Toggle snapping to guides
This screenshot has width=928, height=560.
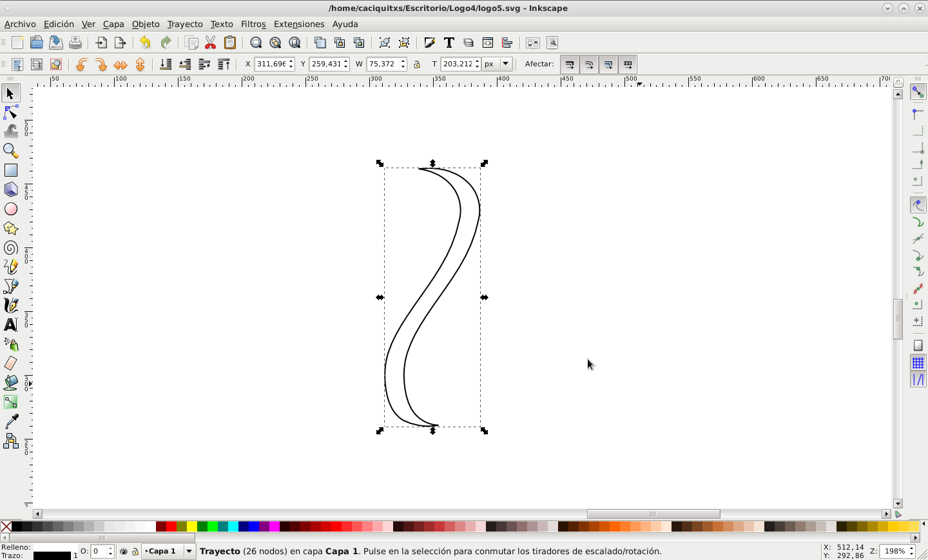point(918,380)
